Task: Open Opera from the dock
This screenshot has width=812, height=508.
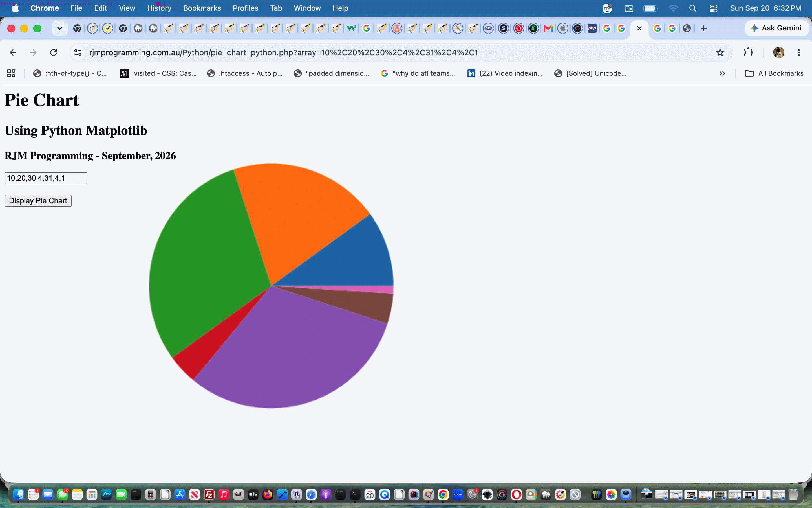Action: tap(517, 494)
